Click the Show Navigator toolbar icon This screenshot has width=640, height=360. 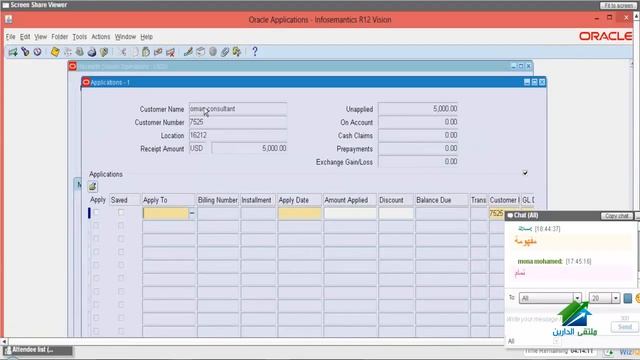(x=38, y=52)
